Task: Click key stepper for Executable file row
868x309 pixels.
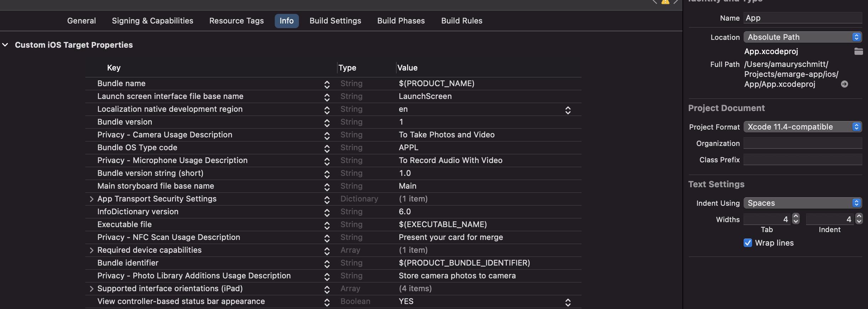Action: (327, 225)
